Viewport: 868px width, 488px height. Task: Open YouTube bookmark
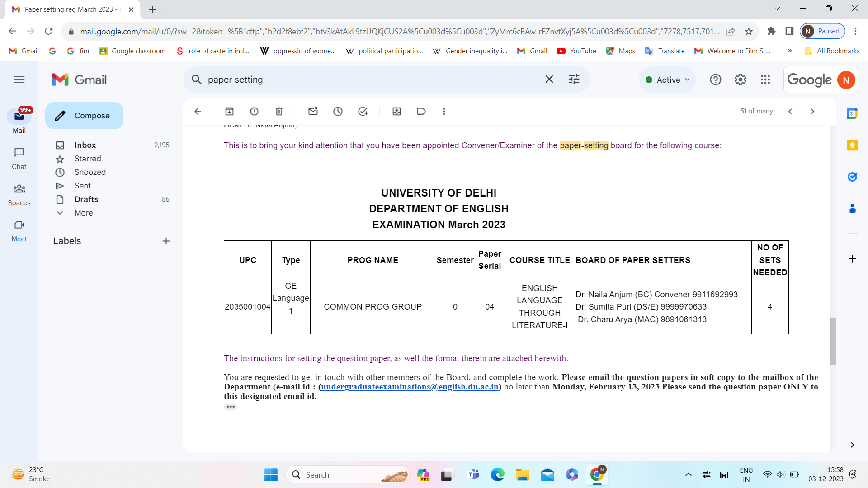point(576,51)
